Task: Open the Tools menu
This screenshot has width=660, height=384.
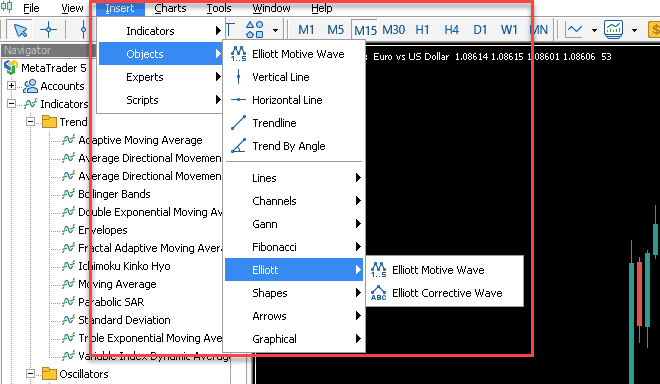Action: point(219,8)
